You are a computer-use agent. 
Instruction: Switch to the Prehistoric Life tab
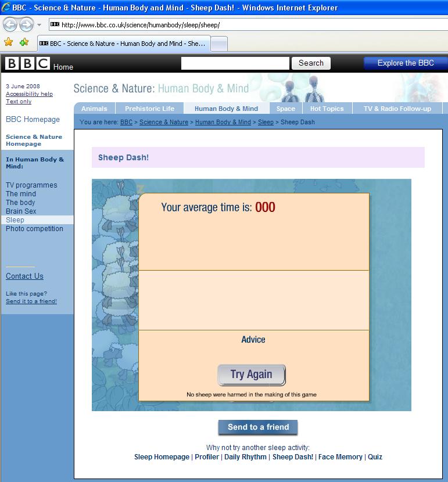coord(149,109)
